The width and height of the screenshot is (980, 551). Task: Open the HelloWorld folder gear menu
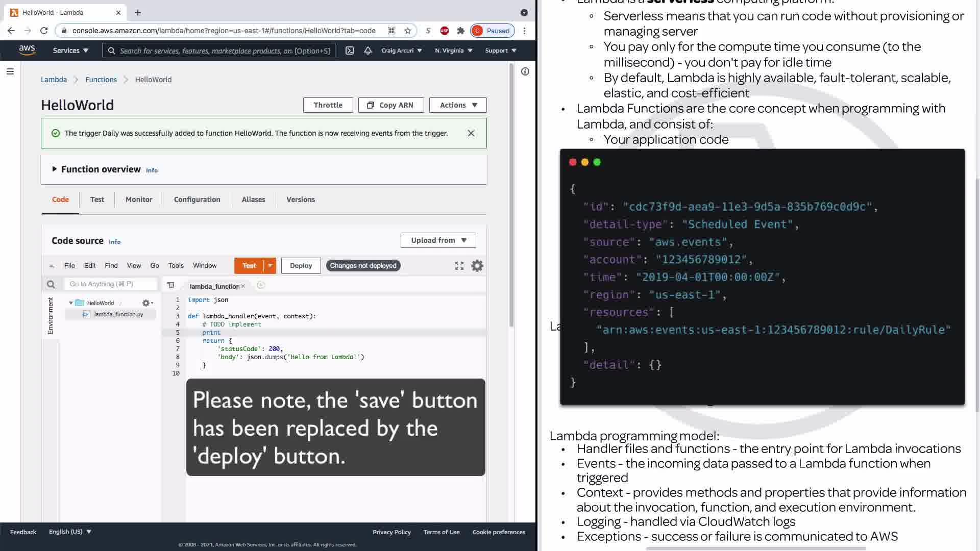click(147, 303)
